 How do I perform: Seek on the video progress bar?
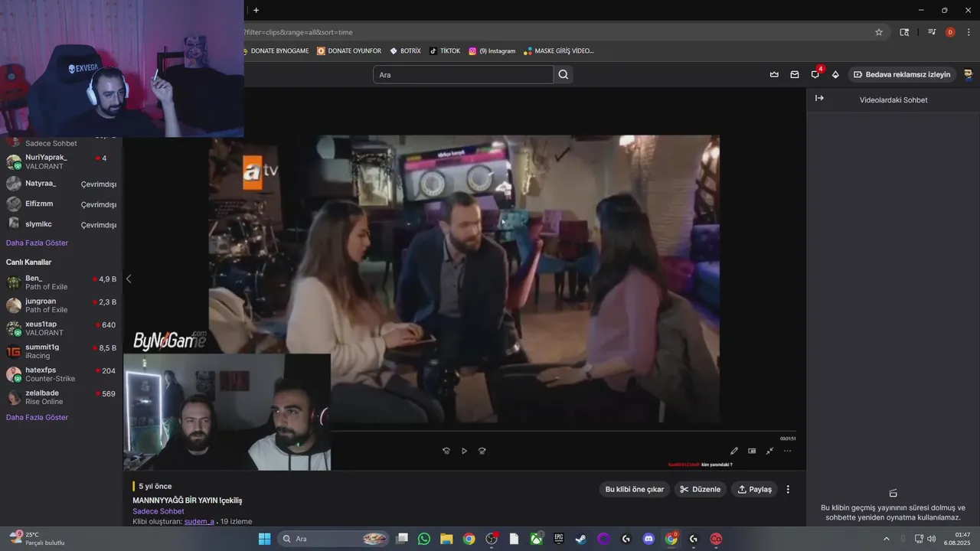pos(563,432)
